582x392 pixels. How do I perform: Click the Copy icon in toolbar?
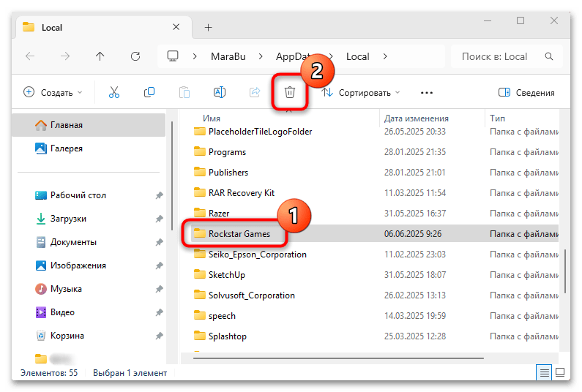(x=149, y=93)
